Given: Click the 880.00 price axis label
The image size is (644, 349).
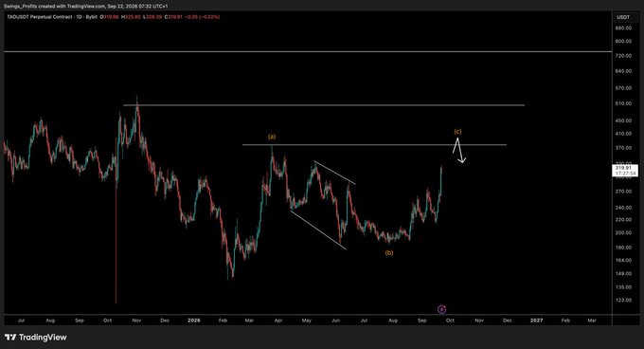Looking at the screenshot, I should point(623,28).
